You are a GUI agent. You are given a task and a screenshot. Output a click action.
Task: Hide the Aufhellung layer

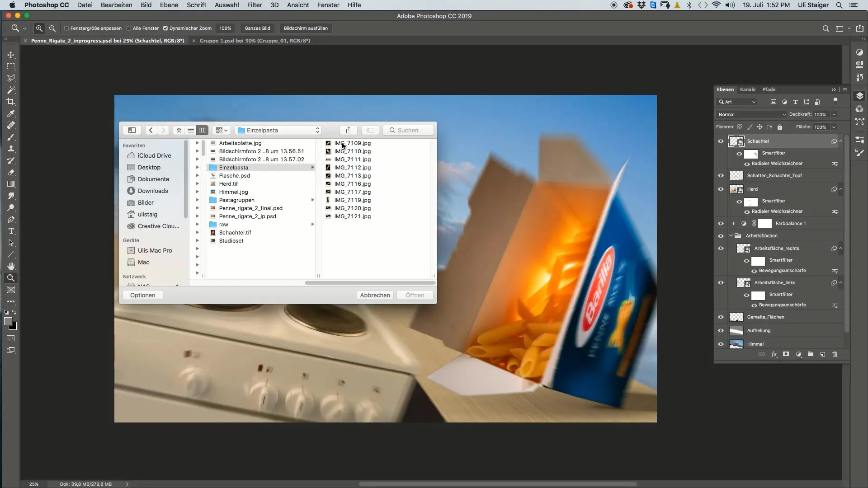point(721,331)
